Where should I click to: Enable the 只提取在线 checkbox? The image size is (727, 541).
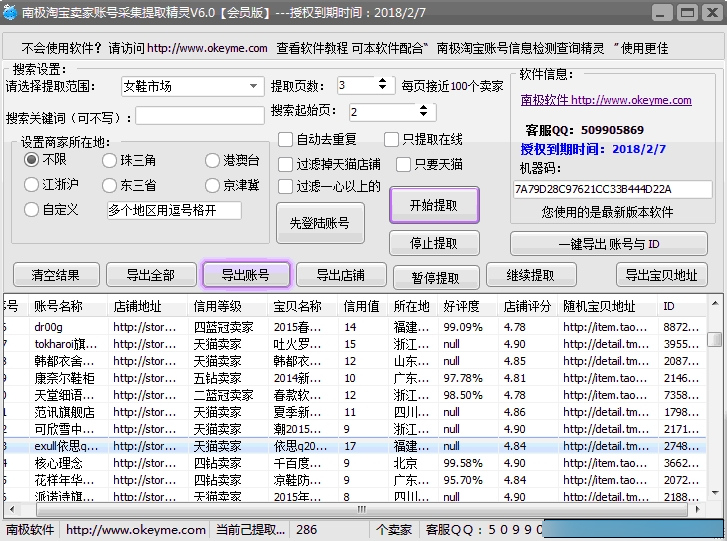point(390,140)
